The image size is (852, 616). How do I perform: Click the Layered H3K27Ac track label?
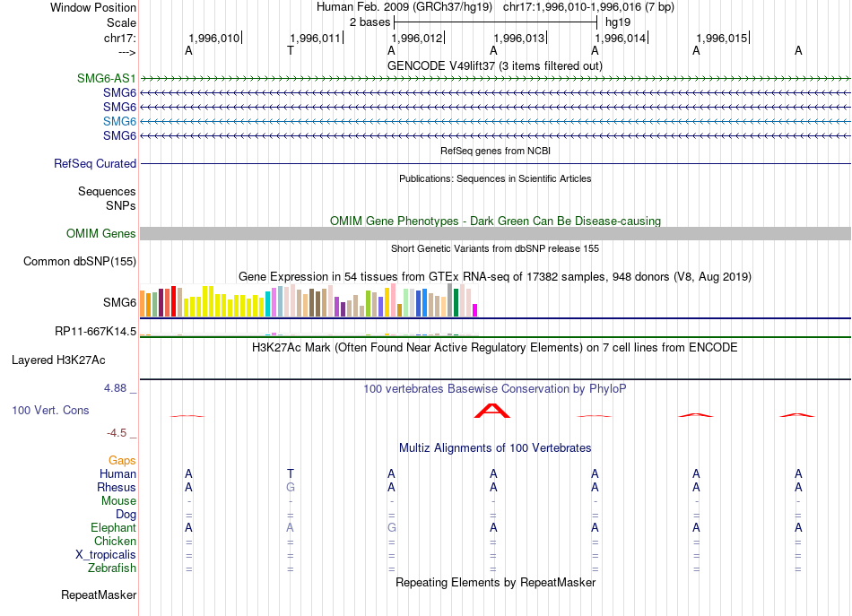pyautogui.click(x=58, y=360)
